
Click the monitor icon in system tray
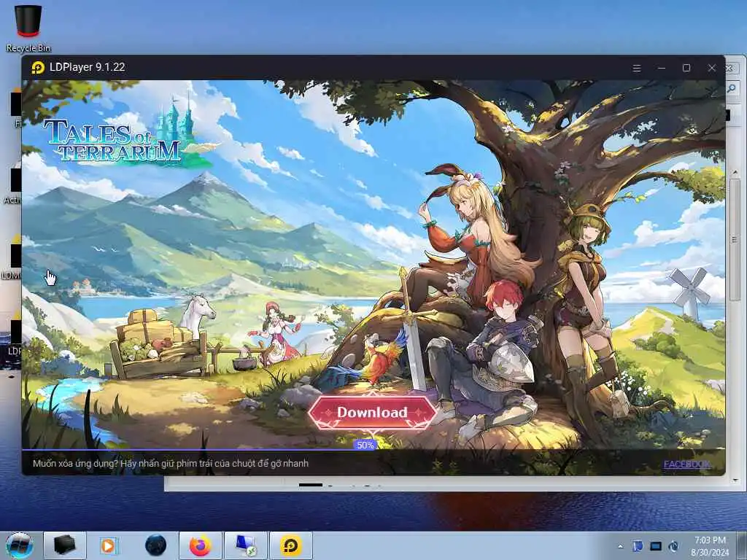656,546
